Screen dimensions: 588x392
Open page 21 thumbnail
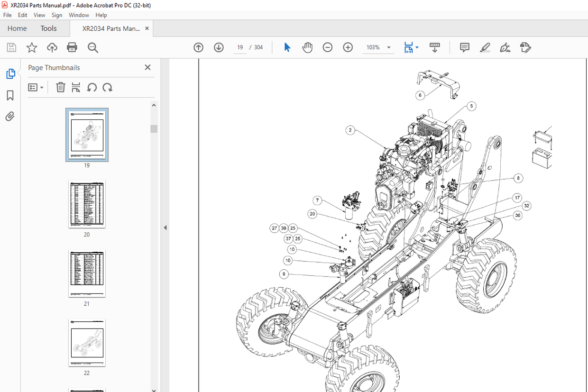click(x=86, y=274)
